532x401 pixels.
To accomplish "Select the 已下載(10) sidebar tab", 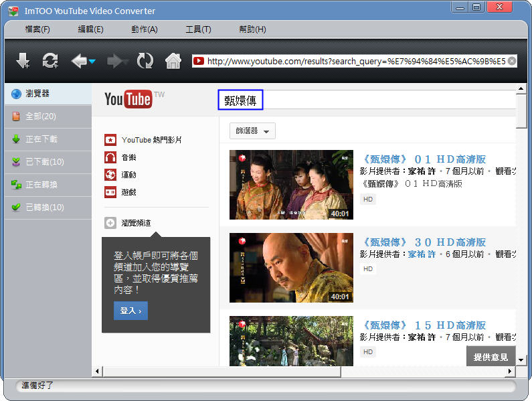I will 46,162.
